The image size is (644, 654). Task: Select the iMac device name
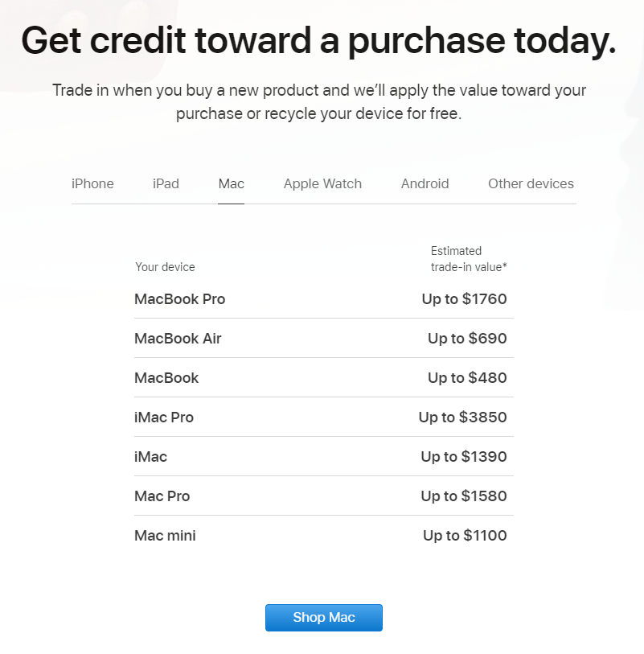coord(151,457)
